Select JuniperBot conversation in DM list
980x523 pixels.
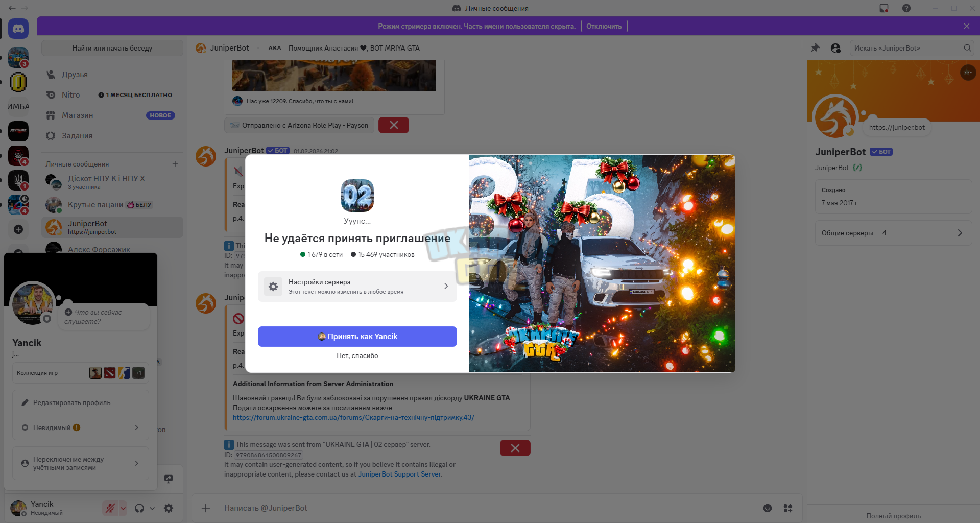(112, 227)
